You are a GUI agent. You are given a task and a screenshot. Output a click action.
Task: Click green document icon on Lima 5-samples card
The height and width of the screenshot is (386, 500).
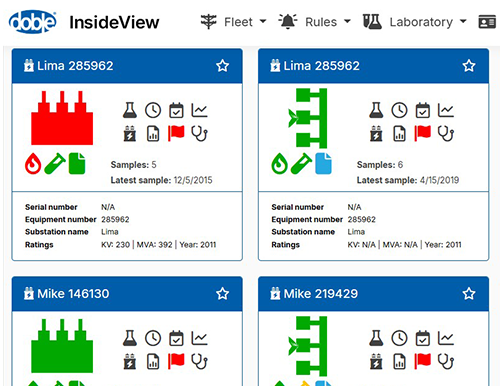tap(77, 164)
